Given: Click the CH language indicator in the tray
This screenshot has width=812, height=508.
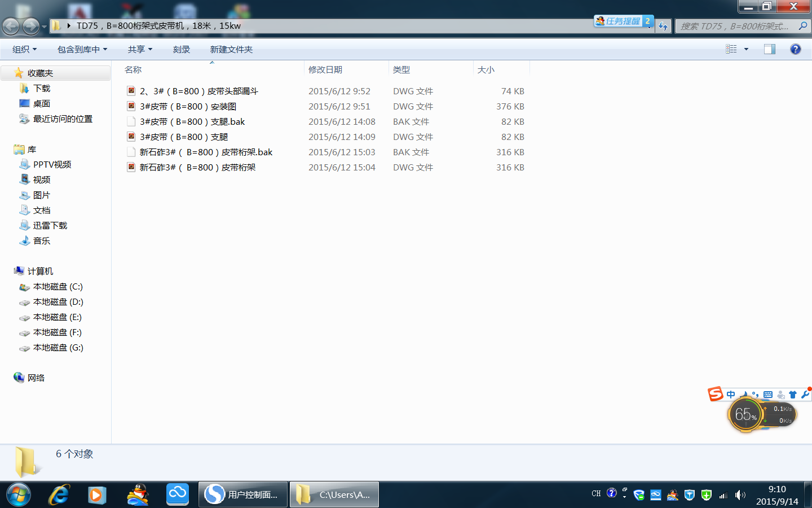Looking at the screenshot, I should pos(596,494).
